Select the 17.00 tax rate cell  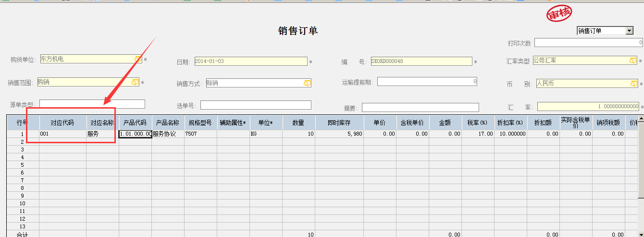[478, 134]
